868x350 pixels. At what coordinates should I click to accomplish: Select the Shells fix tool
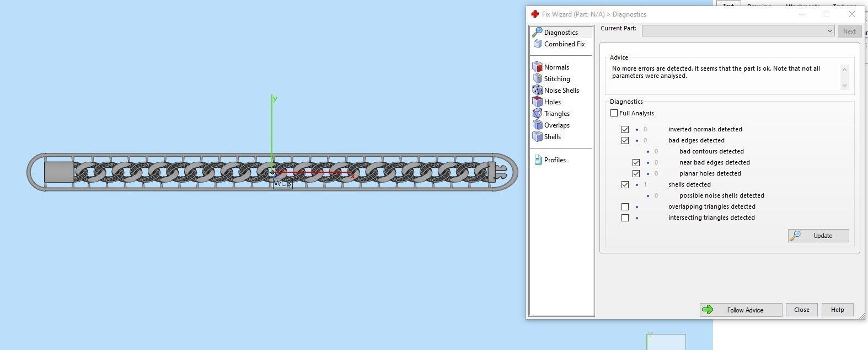[547, 137]
